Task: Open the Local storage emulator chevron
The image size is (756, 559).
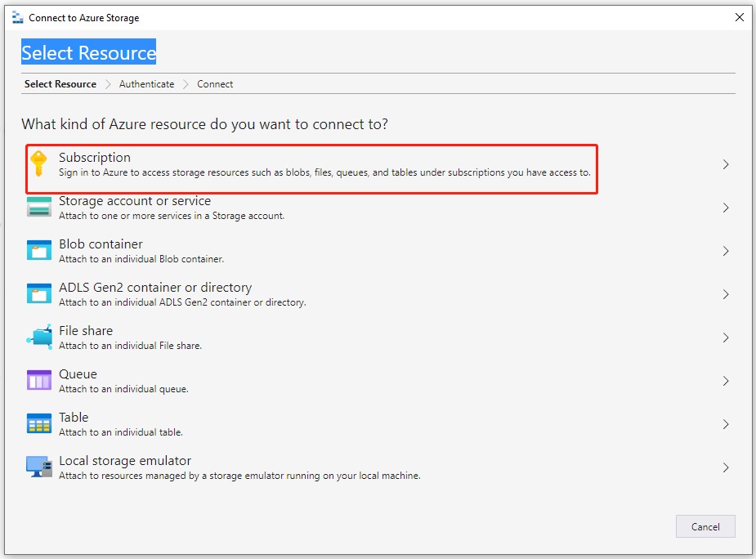Action: pos(726,467)
